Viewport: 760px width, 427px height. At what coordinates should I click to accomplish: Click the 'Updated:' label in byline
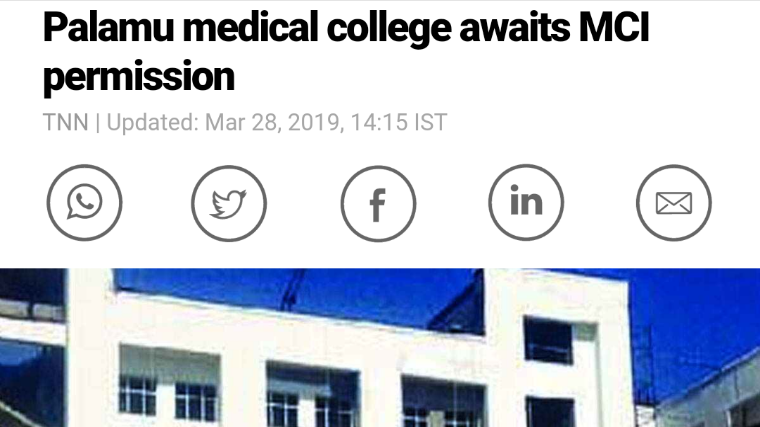tap(152, 123)
